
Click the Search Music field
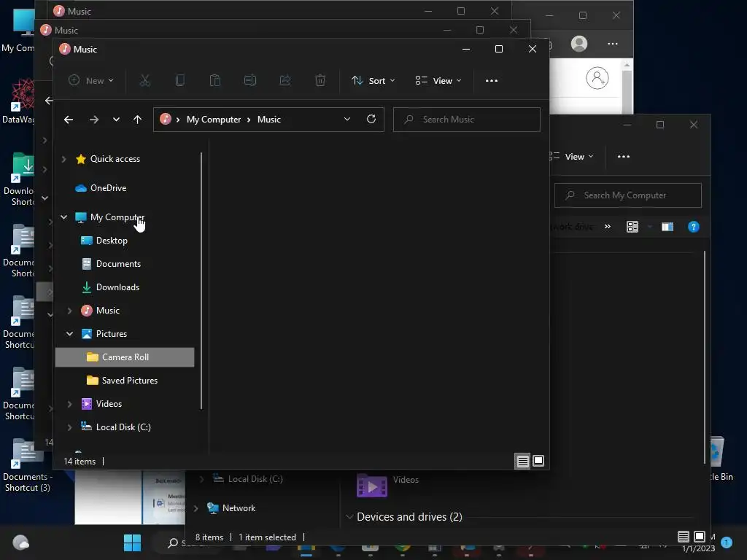point(466,120)
